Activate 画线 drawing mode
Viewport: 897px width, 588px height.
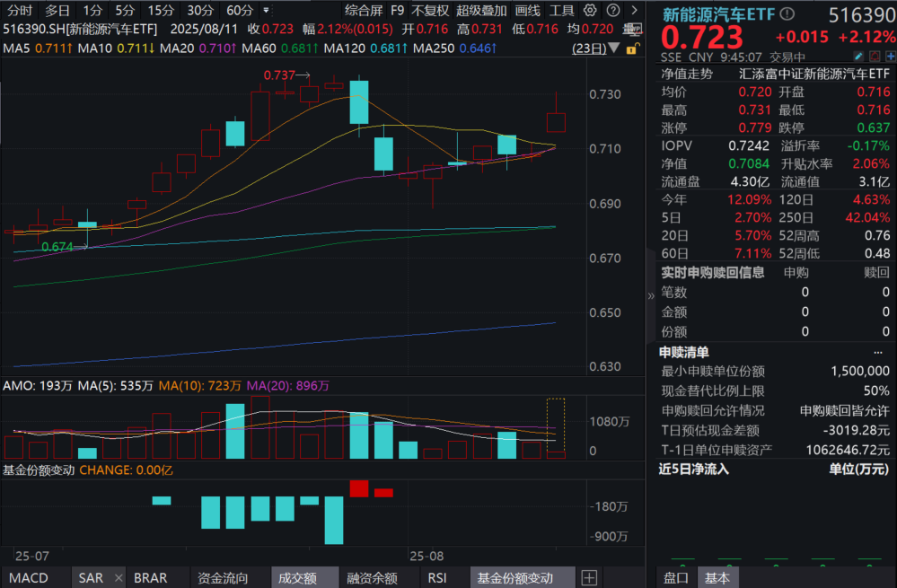point(526,12)
